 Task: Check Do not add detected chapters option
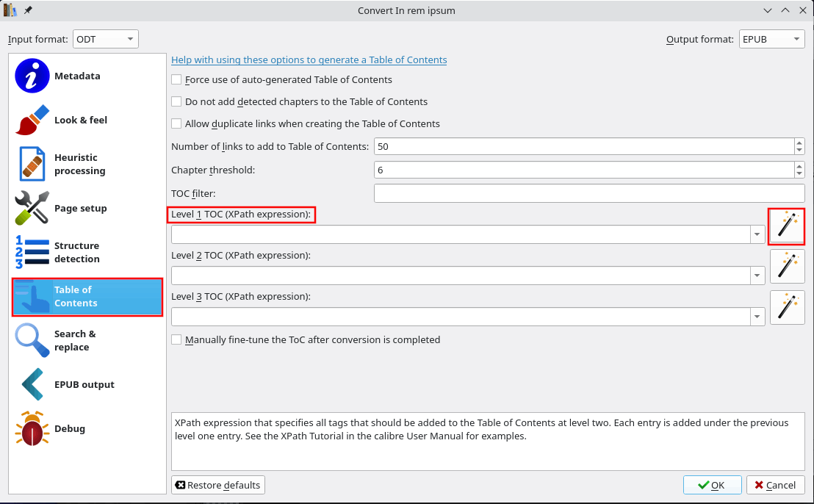tap(176, 101)
